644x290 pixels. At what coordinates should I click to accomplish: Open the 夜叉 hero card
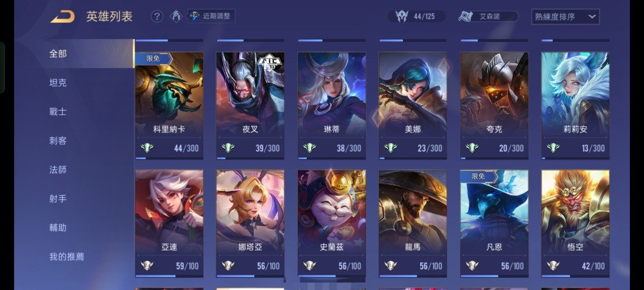250,106
